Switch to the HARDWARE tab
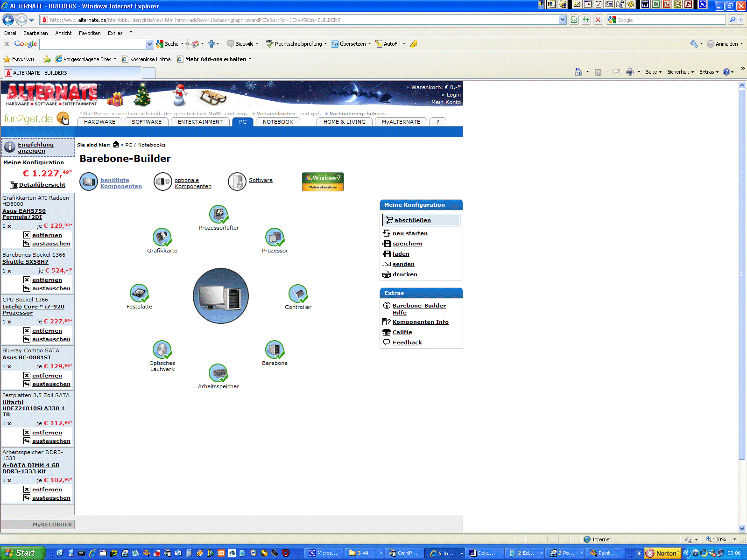Viewport: 747px width, 560px height. click(99, 122)
